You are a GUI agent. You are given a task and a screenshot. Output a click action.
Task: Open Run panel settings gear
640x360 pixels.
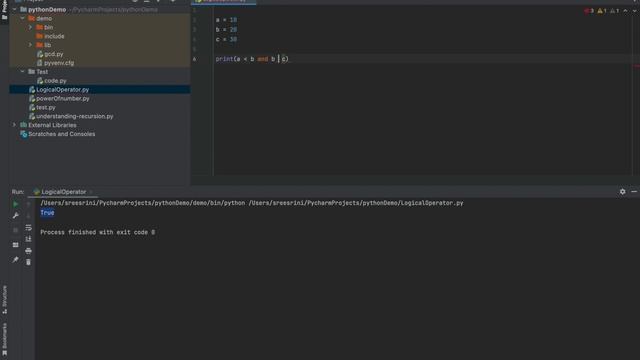[622, 191]
